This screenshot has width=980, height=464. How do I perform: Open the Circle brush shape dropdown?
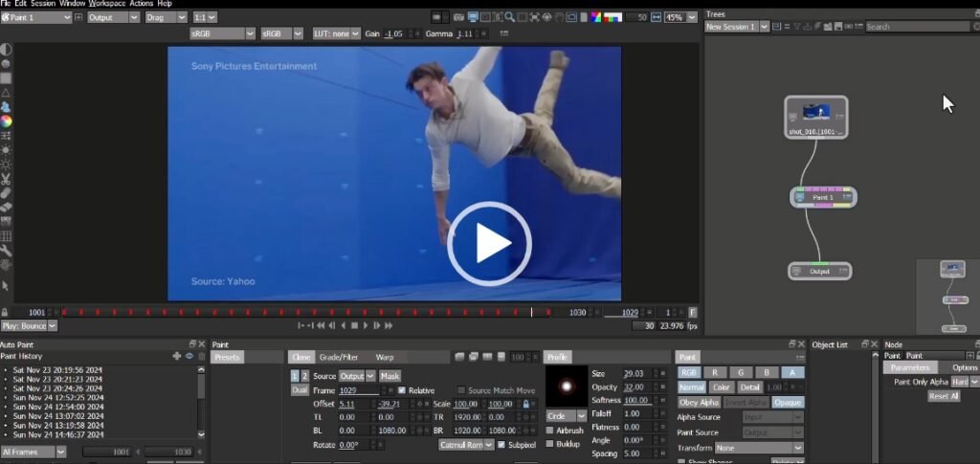(567, 416)
